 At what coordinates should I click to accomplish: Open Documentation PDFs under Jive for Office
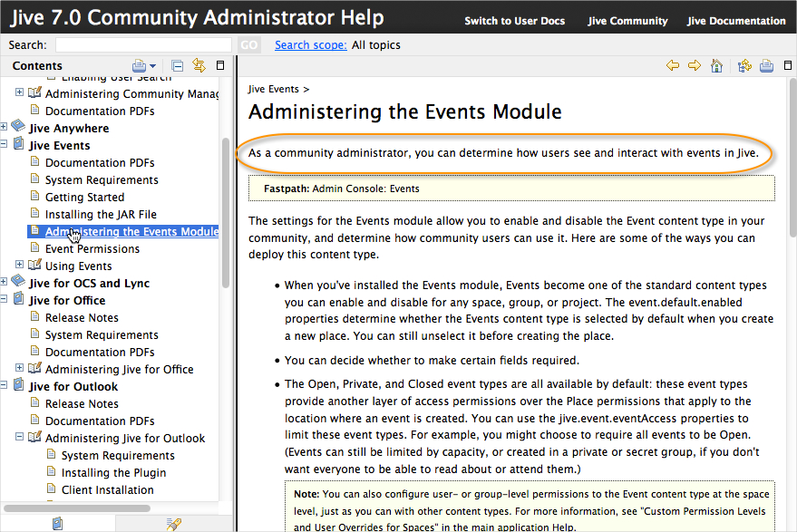click(x=100, y=353)
